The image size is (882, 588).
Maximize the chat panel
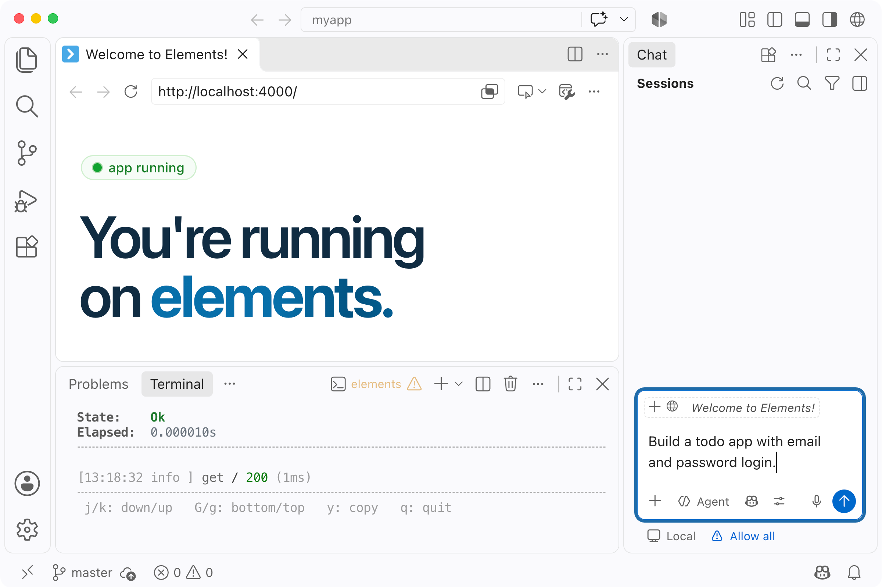[833, 55]
